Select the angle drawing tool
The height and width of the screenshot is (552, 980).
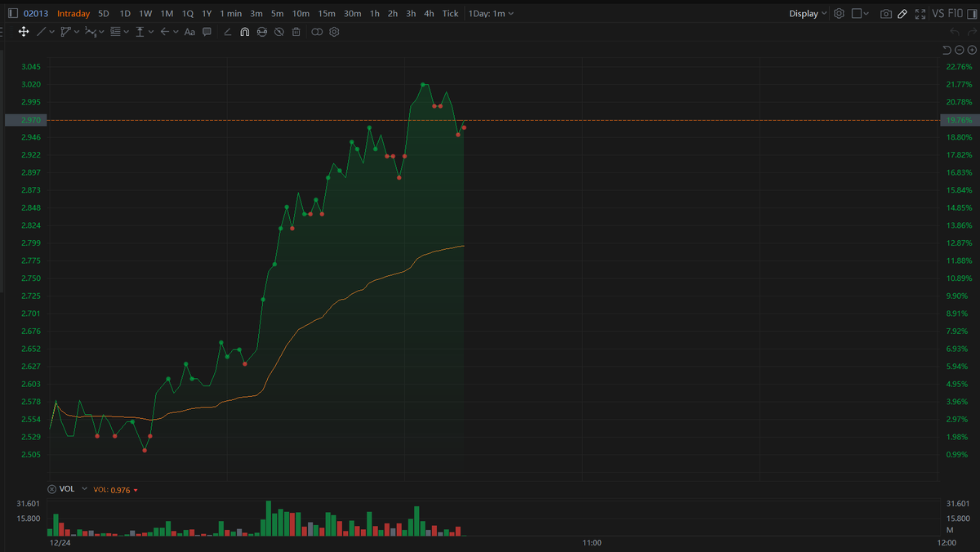(227, 32)
